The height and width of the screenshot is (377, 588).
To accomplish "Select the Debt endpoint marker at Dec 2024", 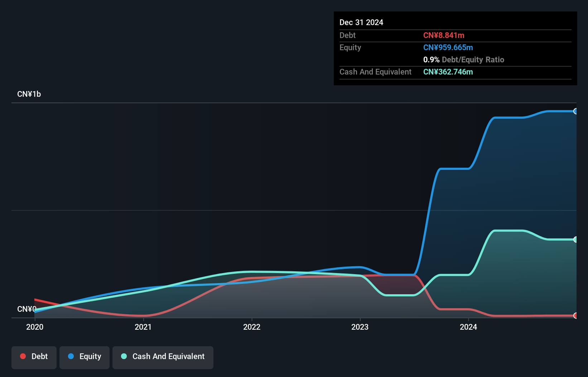I will tap(576, 316).
